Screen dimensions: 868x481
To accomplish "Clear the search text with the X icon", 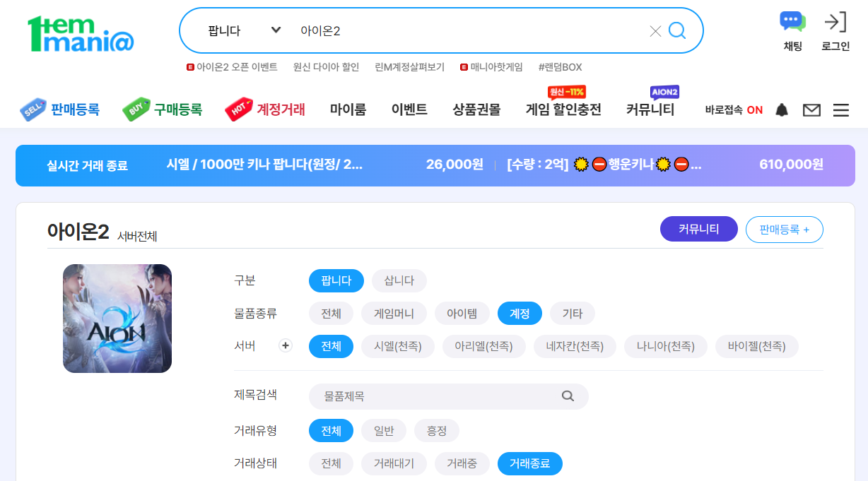I will [x=655, y=31].
